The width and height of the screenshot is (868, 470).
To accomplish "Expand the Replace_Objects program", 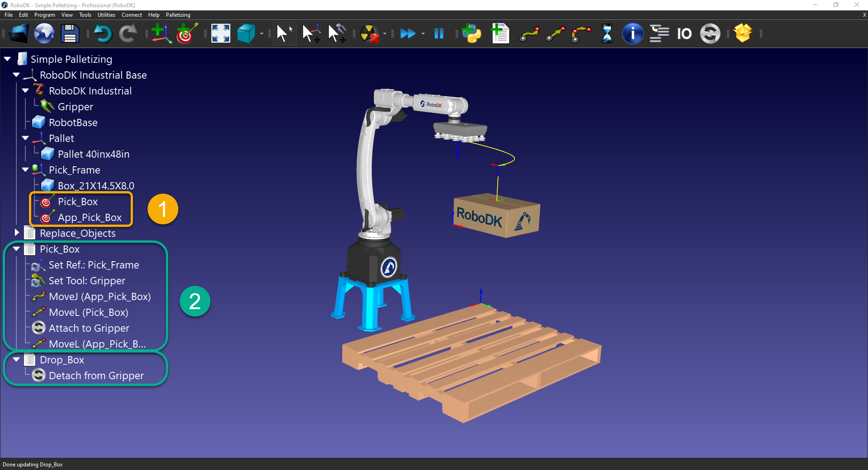I will pos(17,233).
